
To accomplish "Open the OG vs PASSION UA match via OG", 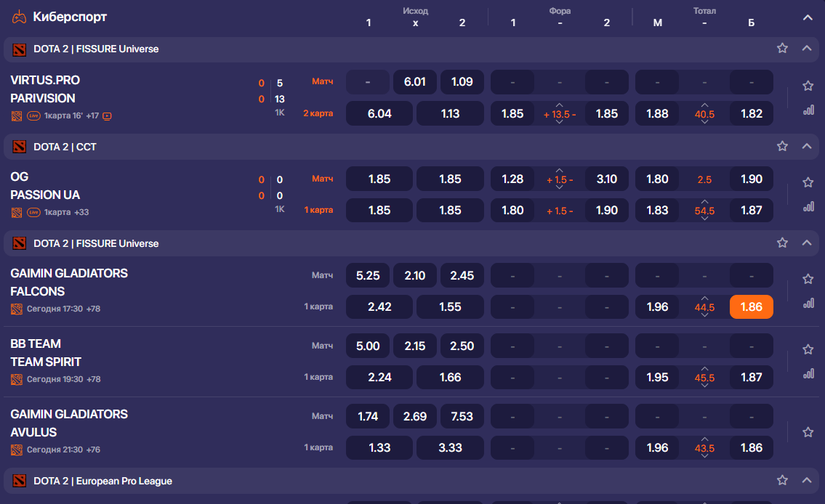I will click(x=20, y=177).
